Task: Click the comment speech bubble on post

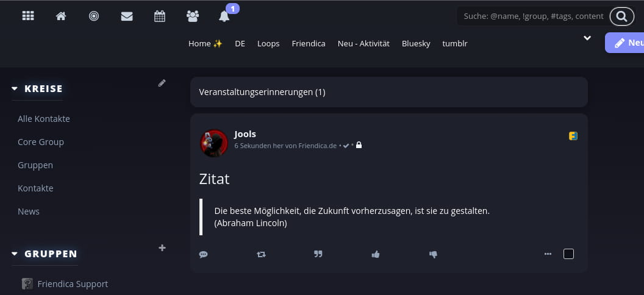Action: (204, 254)
